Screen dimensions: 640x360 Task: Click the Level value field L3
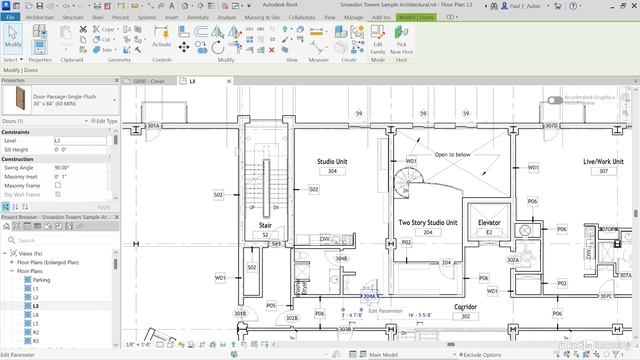[80, 140]
